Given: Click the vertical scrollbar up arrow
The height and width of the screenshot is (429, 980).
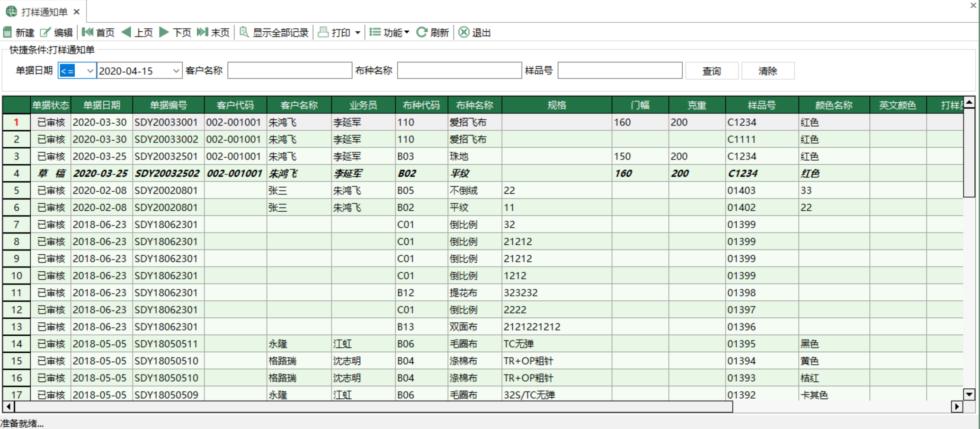Looking at the screenshot, I should point(969,102).
